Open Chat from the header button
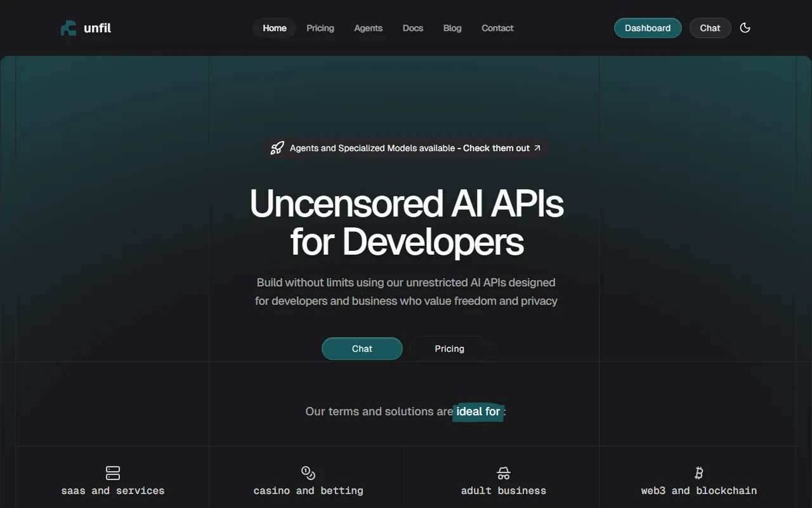Image resolution: width=812 pixels, height=508 pixels. click(710, 28)
